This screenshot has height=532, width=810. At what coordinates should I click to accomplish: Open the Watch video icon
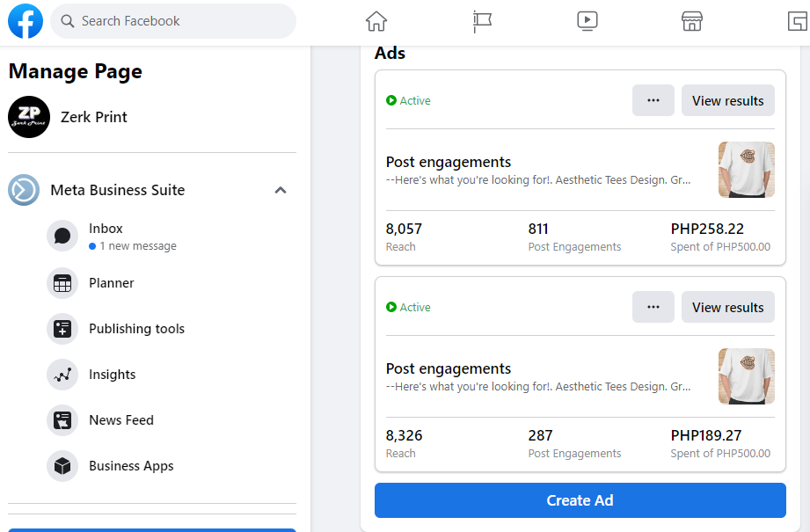click(x=587, y=21)
